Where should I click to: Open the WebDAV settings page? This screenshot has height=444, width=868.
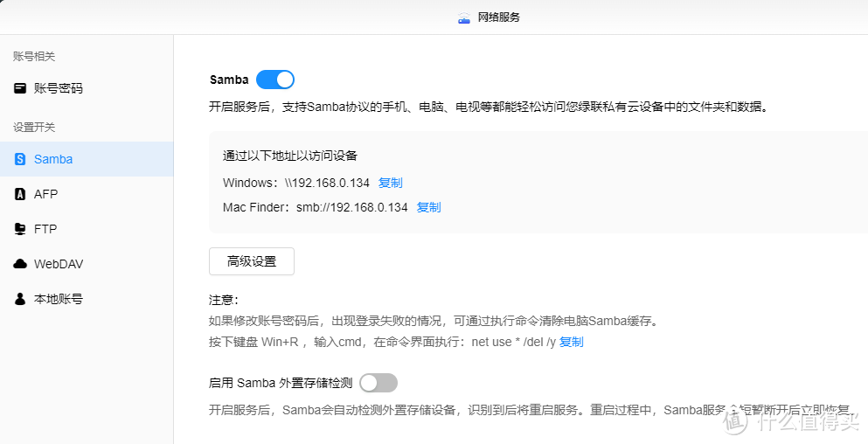click(87, 264)
